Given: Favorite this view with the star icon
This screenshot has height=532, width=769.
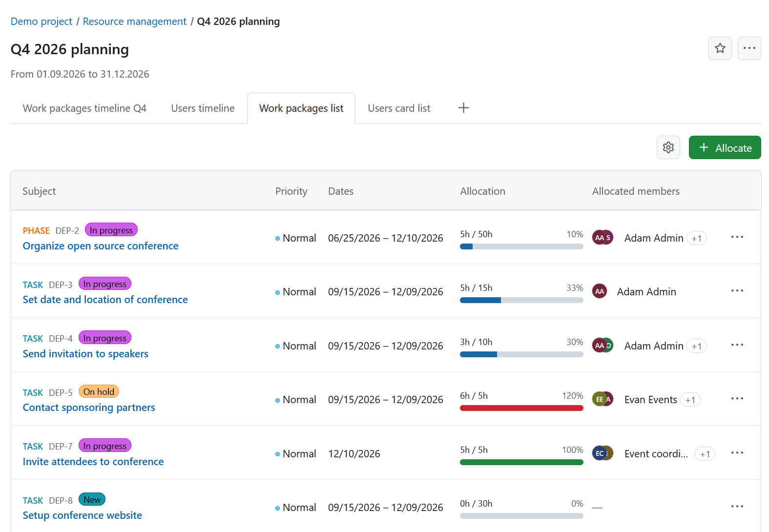Looking at the screenshot, I should 720,48.
